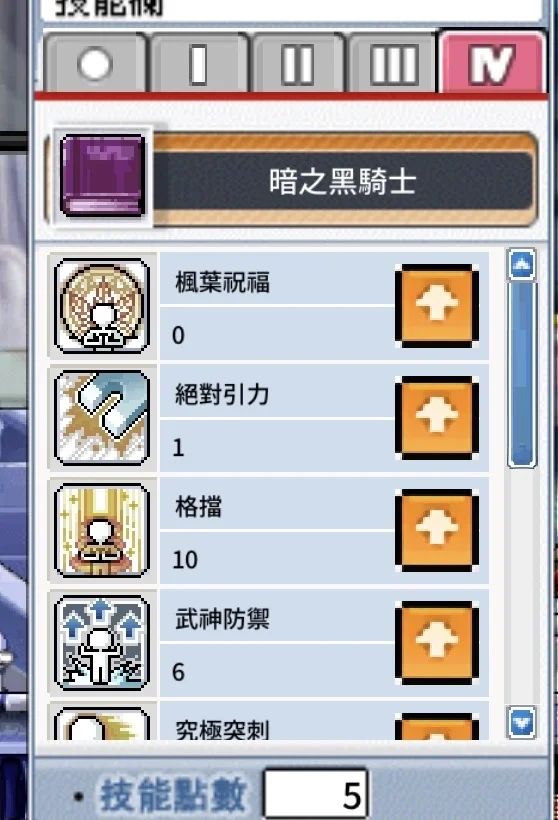The height and width of the screenshot is (820, 558).
Task: Switch to the second job tab II
Action: [x=298, y=64]
